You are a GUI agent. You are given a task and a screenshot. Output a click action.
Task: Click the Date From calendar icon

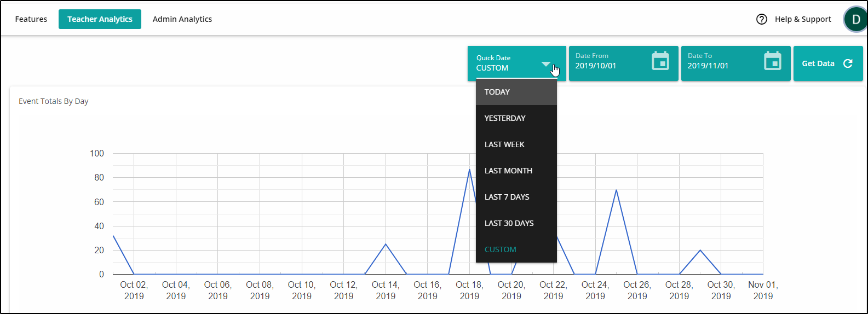click(660, 61)
